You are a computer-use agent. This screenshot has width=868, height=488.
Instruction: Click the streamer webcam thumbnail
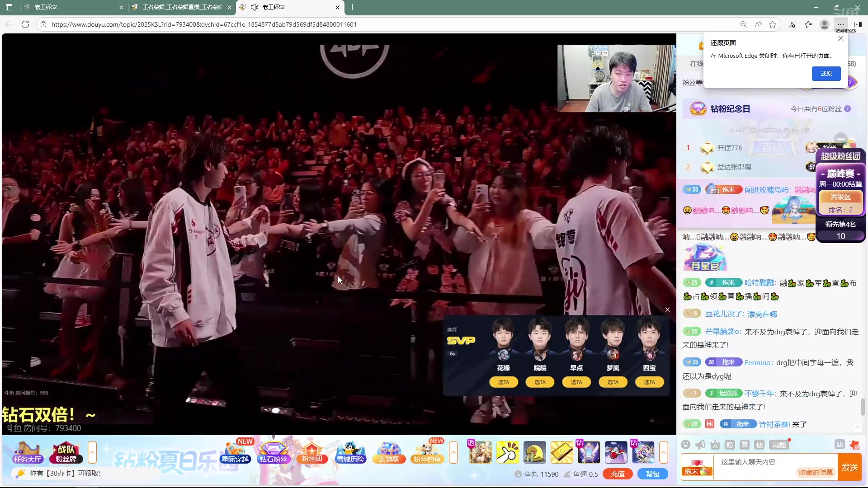tap(616, 78)
